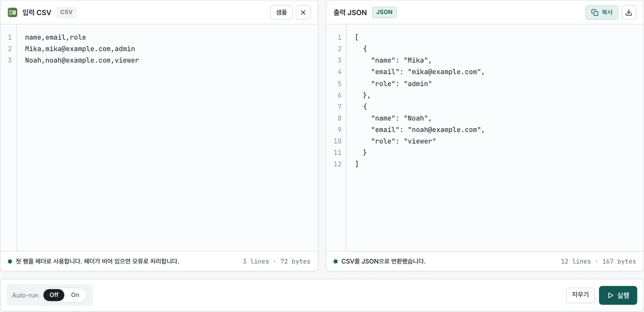Viewport: 644px width, 312px height.
Task: Click the CSV header line name,email,role
Action: pos(55,37)
